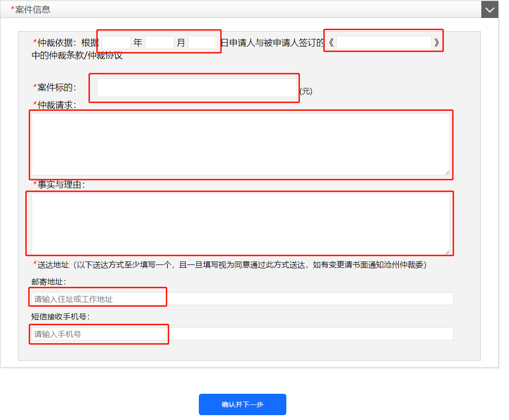The image size is (509, 420).
Task: Click the 事实与理由 text area
Action: [x=241, y=224]
